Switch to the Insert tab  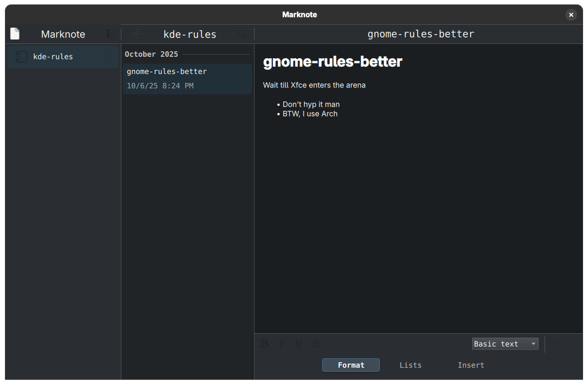point(471,365)
